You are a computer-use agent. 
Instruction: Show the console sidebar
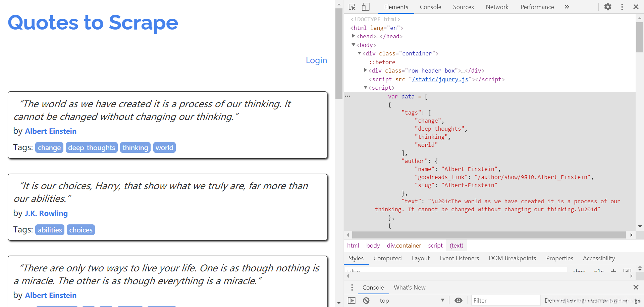click(352, 301)
